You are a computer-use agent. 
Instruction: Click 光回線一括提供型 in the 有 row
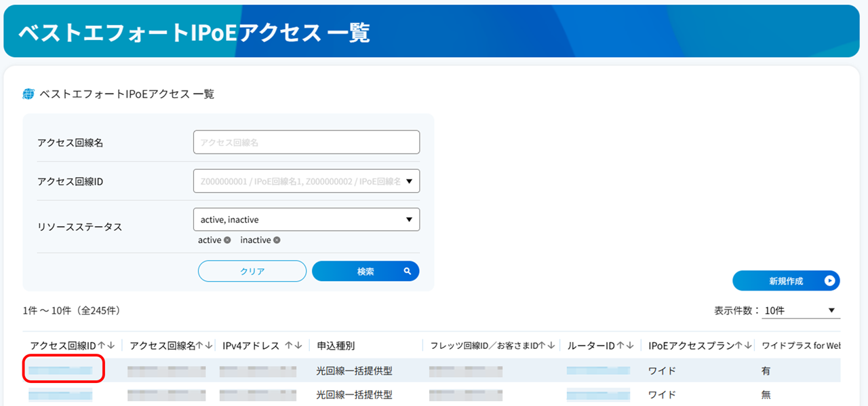(x=355, y=371)
